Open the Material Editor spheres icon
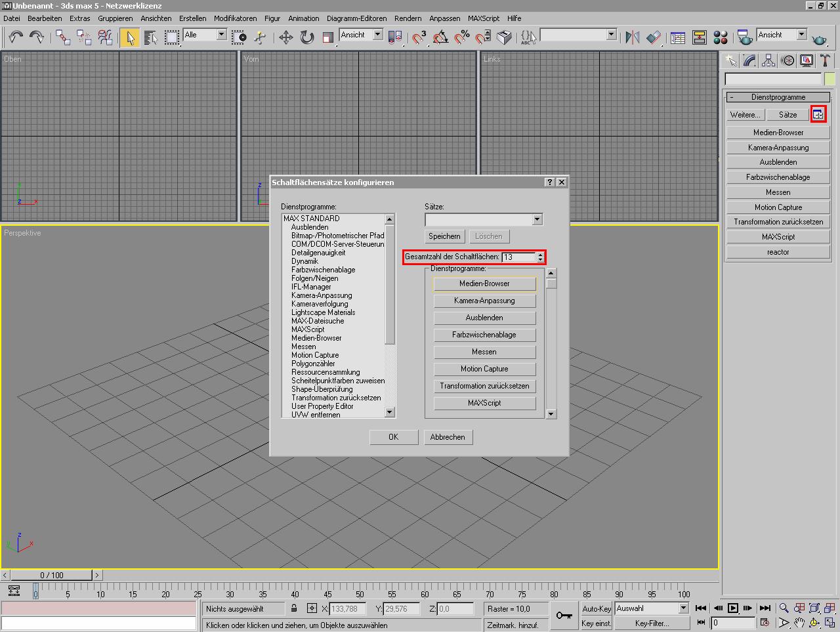The width and height of the screenshot is (840, 632). click(x=721, y=37)
